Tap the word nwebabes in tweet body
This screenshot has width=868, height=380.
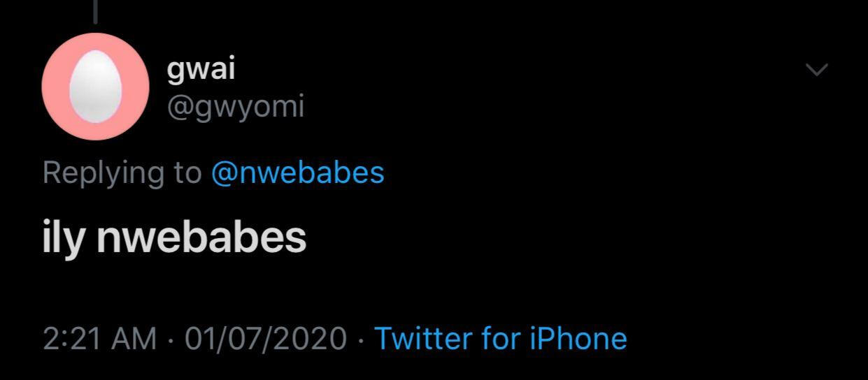(201, 237)
